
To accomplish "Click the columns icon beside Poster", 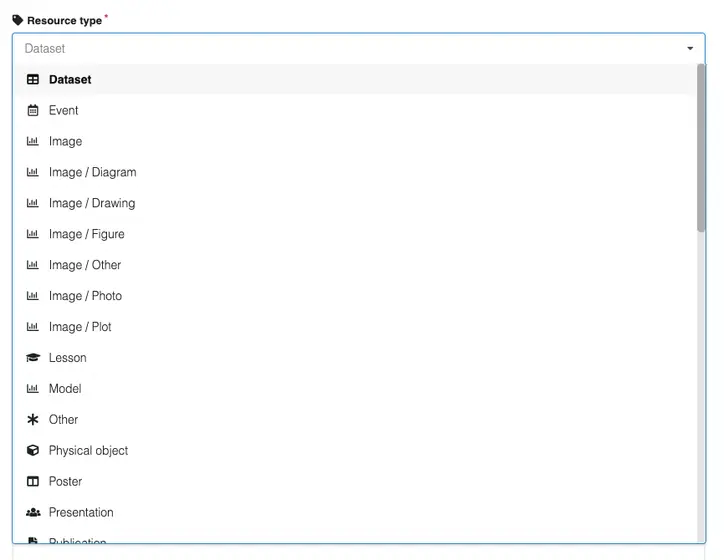I will 33,482.
